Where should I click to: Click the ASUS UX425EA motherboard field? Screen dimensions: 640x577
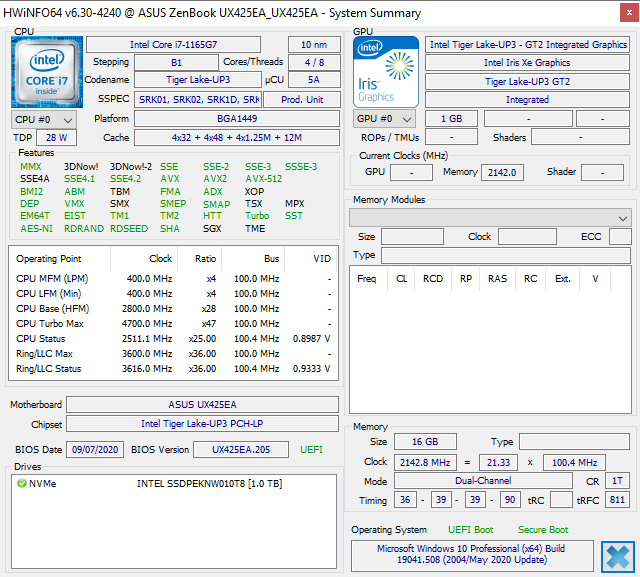click(202, 405)
